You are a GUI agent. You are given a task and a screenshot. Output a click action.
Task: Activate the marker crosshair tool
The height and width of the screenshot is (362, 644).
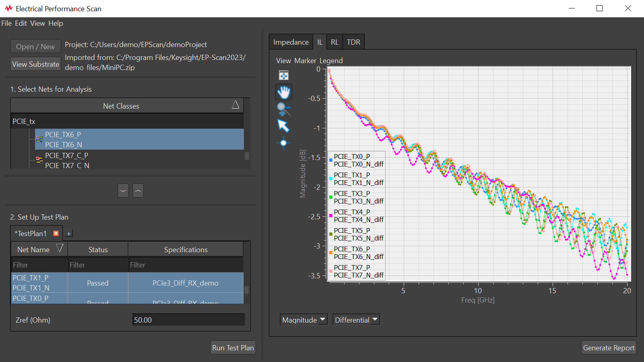point(283,143)
